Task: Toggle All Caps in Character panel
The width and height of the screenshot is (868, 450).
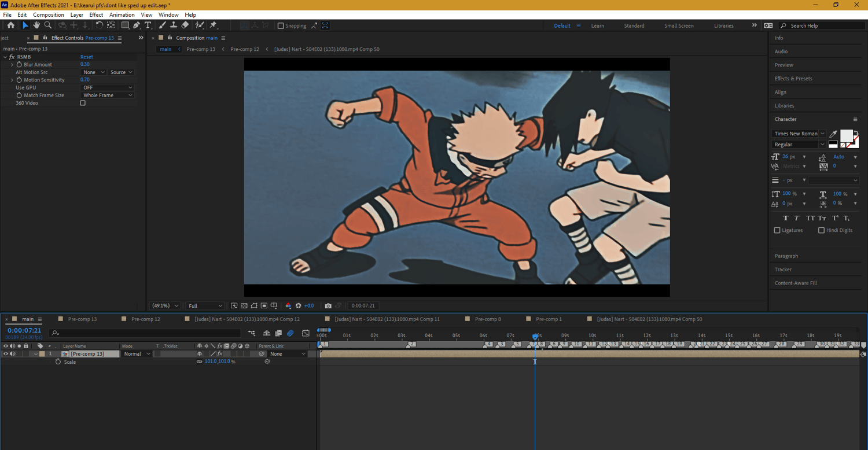Action: coord(810,218)
